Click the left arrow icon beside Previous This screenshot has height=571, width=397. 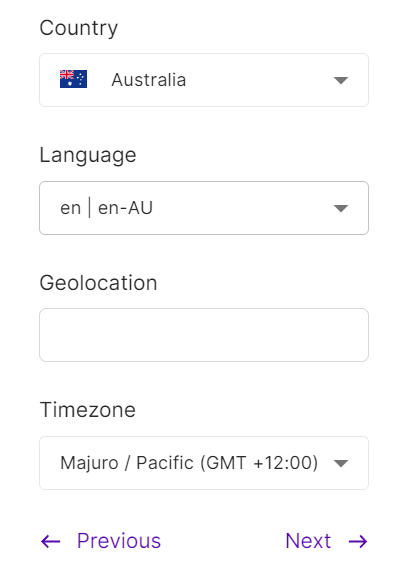(51, 541)
